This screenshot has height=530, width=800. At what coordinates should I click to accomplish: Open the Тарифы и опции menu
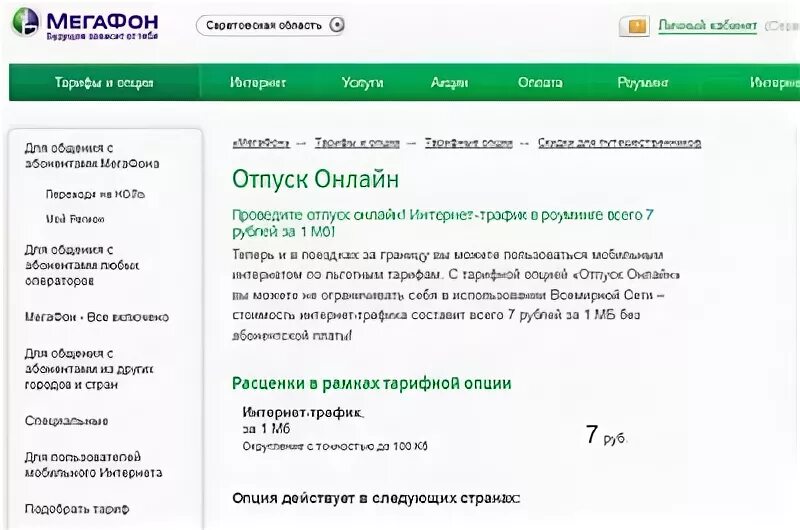(x=104, y=83)
